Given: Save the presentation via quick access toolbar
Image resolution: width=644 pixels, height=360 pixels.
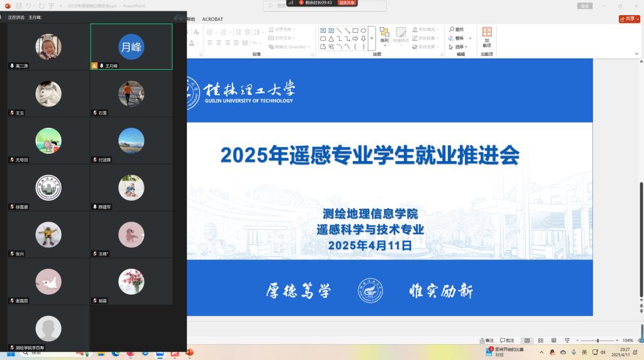Looking at the screenshot, I should coord(18,6).
